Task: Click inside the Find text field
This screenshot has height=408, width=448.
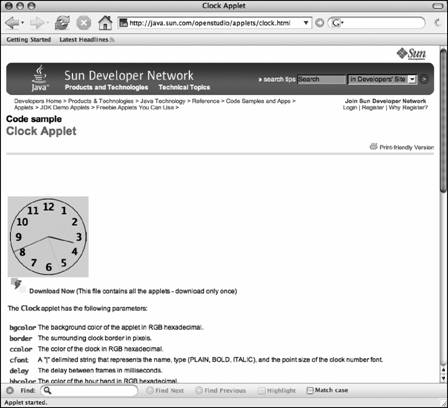Action: point(89,390)
